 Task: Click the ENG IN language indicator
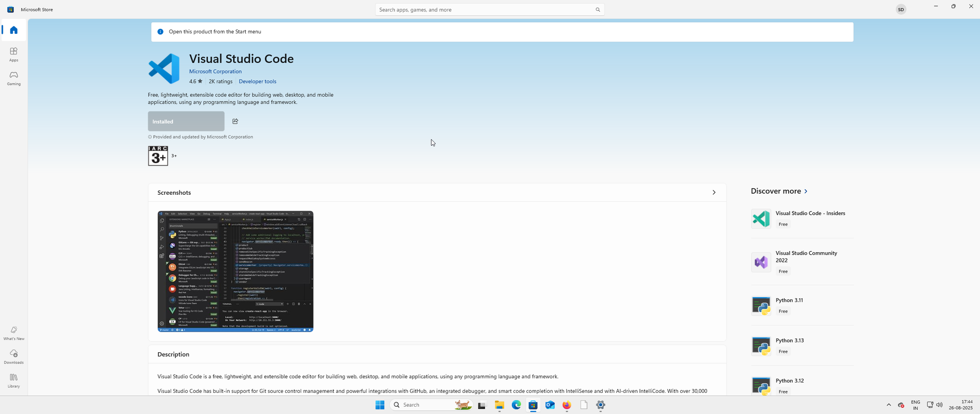[x=915, y=405]
